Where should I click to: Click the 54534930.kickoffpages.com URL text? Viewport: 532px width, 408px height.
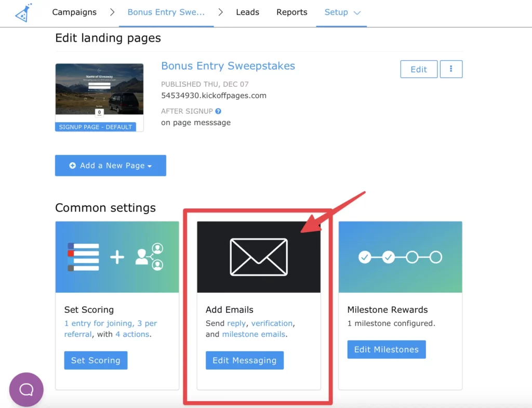click(214, 96)
